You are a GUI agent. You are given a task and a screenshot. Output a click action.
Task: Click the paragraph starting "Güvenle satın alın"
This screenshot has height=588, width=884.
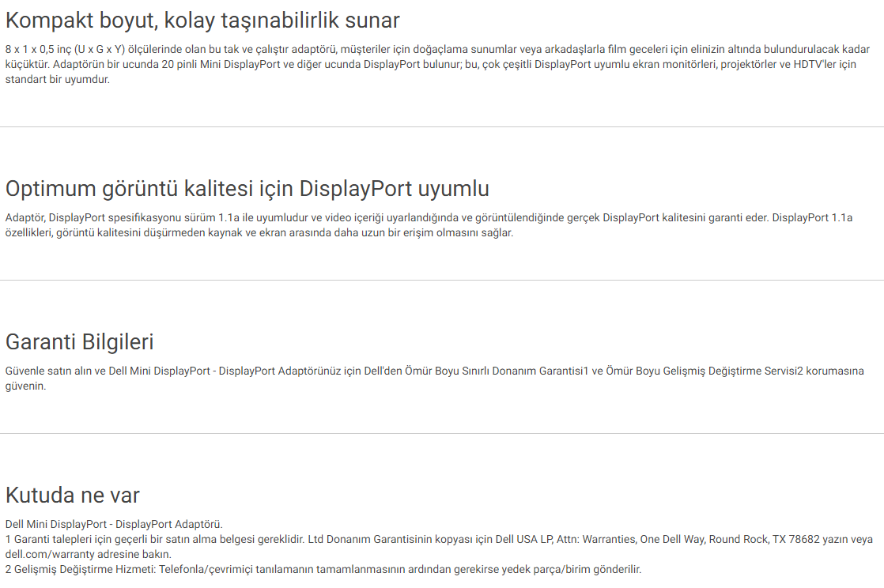point(435,379)
